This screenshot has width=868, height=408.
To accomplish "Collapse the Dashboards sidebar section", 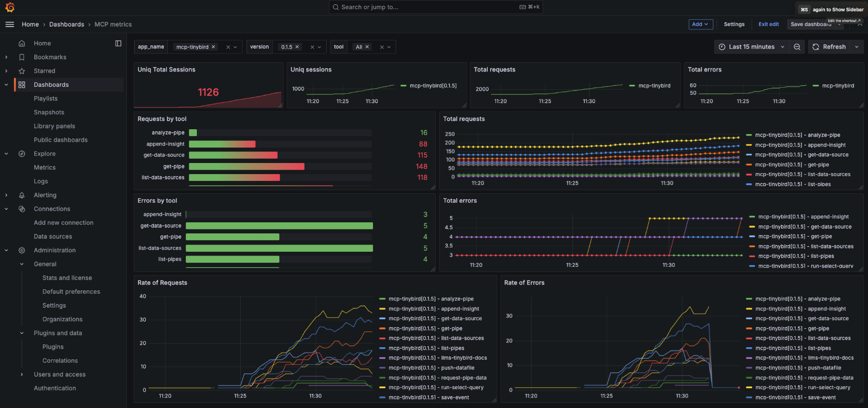I will [6, 85].
